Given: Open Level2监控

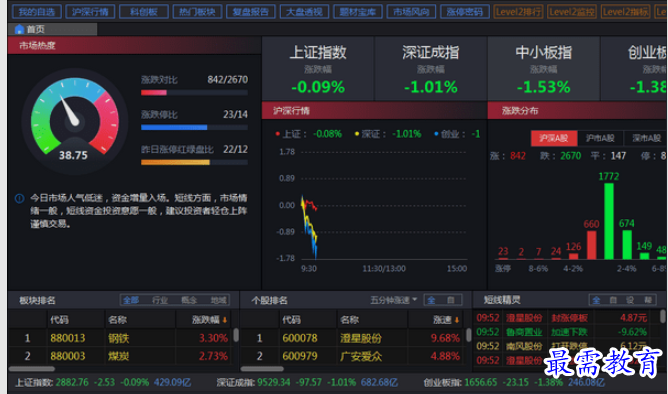Looking at the screenshot, I should pyautogui.click(x=572, y=12).
